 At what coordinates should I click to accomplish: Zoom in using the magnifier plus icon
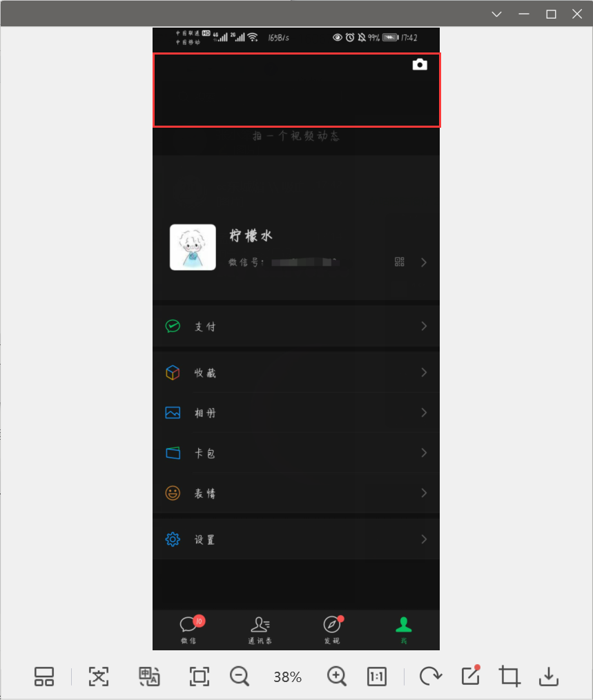pos(337,677)
